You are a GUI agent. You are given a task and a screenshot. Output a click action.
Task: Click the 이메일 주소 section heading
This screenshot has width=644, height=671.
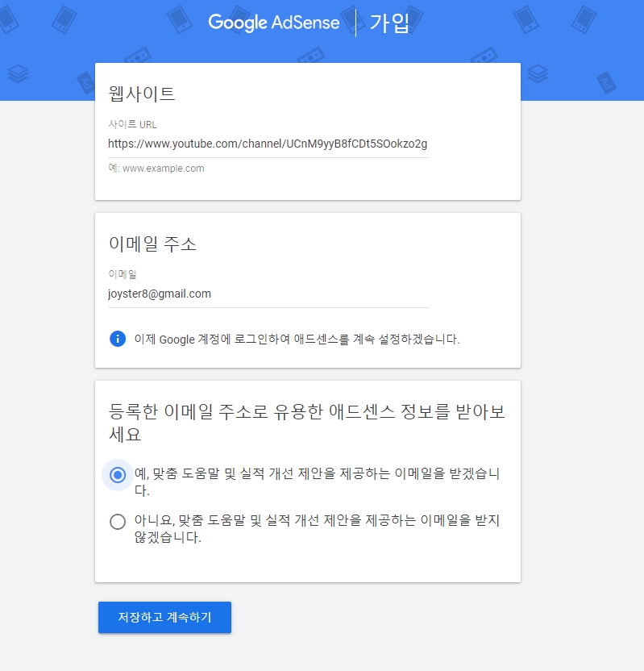click(x=152, y=244)
